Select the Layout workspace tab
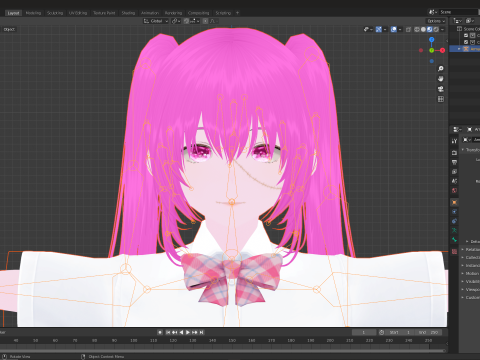Screen dimensions: 480x360 point(13,13)
